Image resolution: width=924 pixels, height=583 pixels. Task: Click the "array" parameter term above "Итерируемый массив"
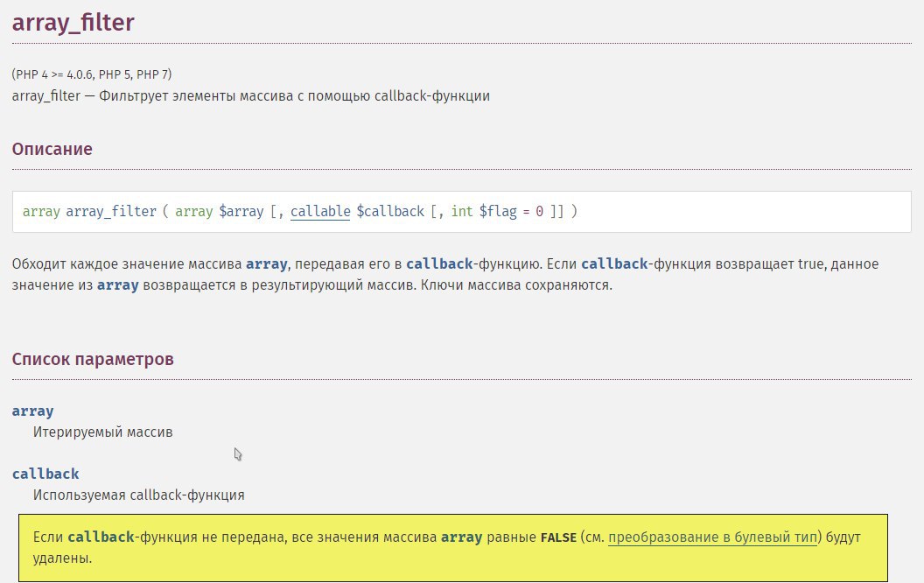click(x=32, y=411)
